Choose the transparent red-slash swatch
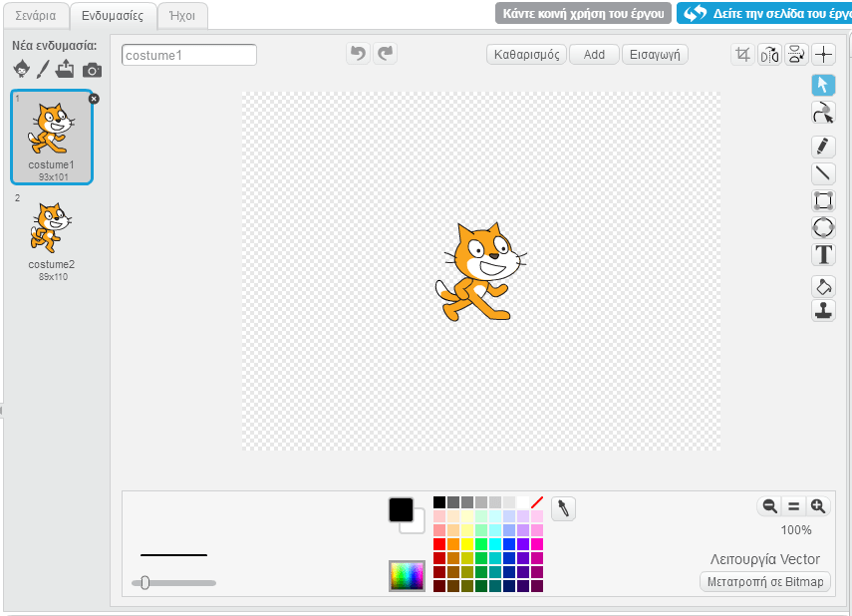This screenshot has height=616, width=852. click(x=537, y=502)
